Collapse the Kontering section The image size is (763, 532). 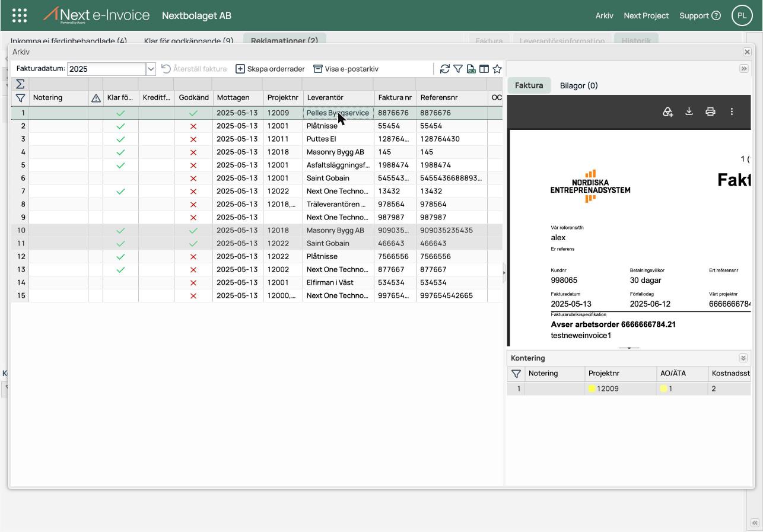coord(743,358)
